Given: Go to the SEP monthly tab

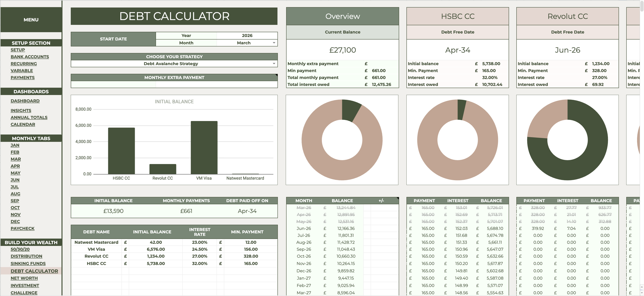Looking at the screenshot, I should (x=15, y=201).
